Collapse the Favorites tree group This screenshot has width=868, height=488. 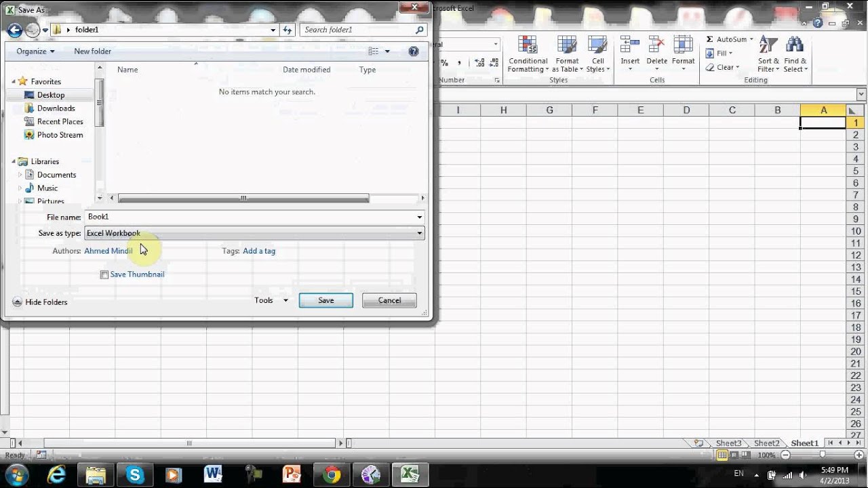(x=14, y=81)
